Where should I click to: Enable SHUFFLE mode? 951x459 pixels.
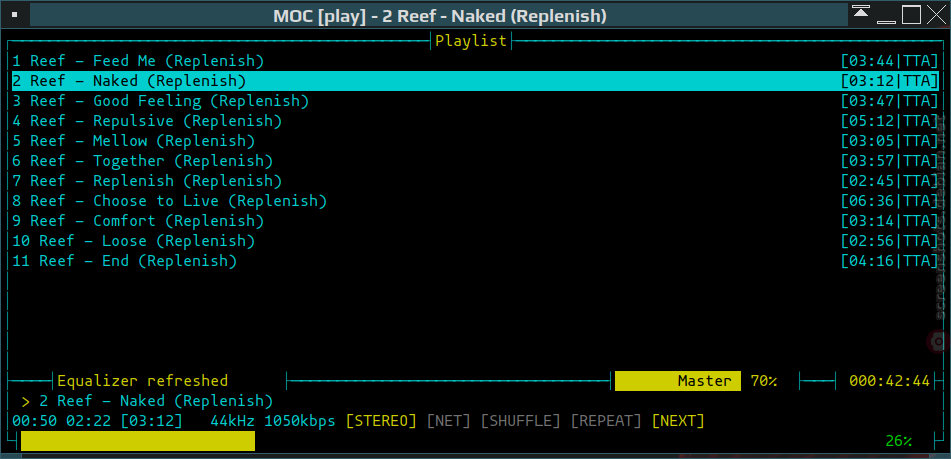coord(520,421)
